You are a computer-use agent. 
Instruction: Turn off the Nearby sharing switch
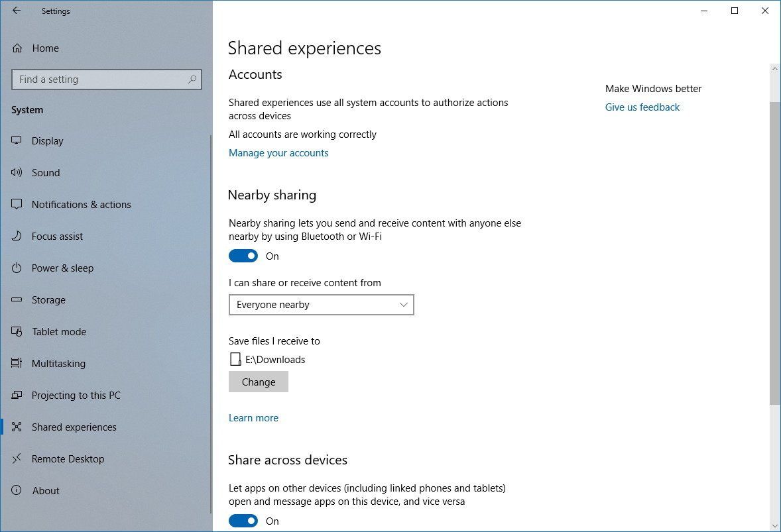pyautogui.click(x=243, y=255)
